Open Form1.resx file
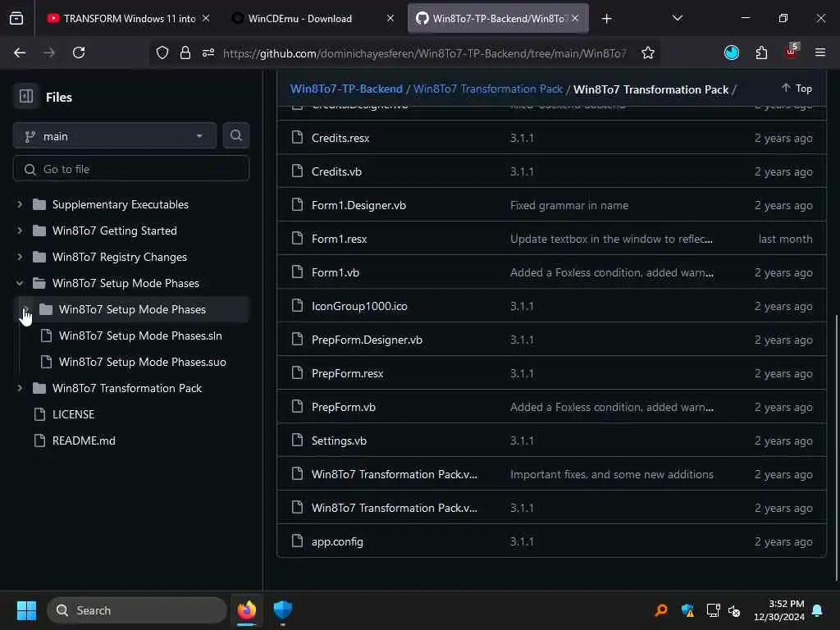This screenshot has height=630, width=840. [x=339, y=239]
